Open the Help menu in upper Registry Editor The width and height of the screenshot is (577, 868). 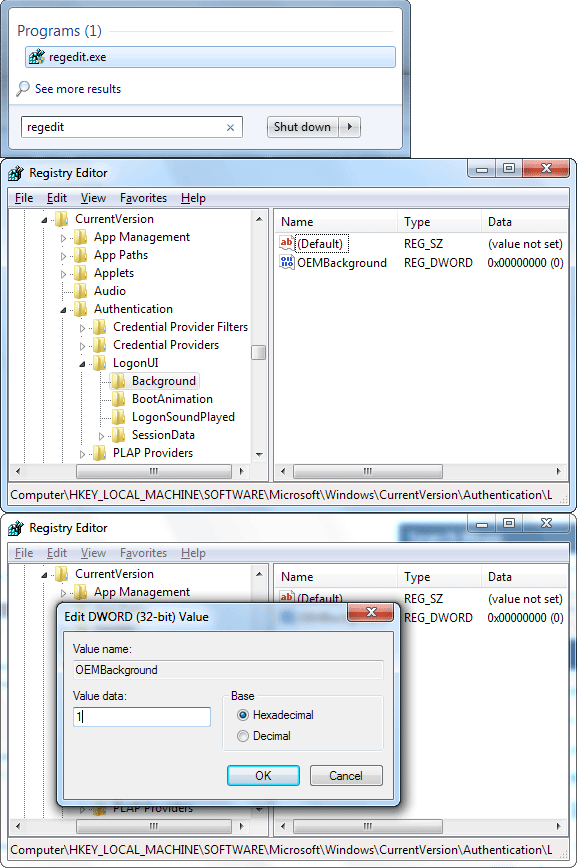click(193, 198)
